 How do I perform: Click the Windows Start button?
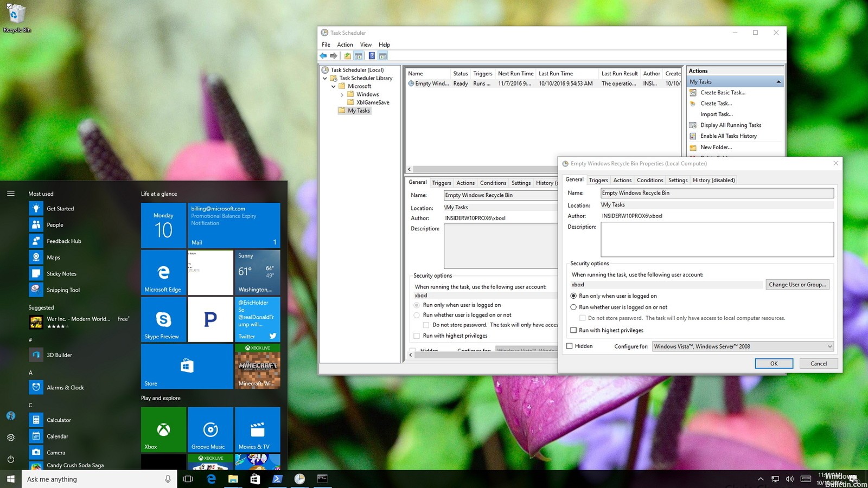coord(11,479)
